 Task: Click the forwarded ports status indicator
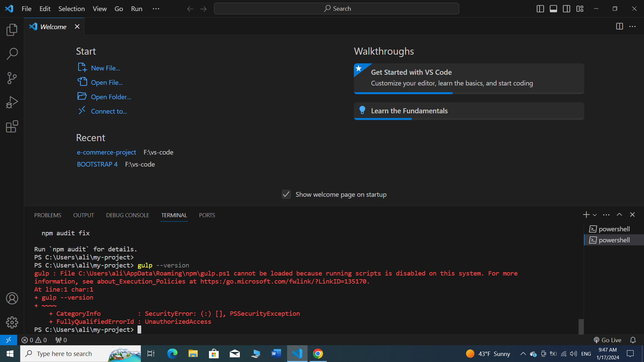point(61,340)
